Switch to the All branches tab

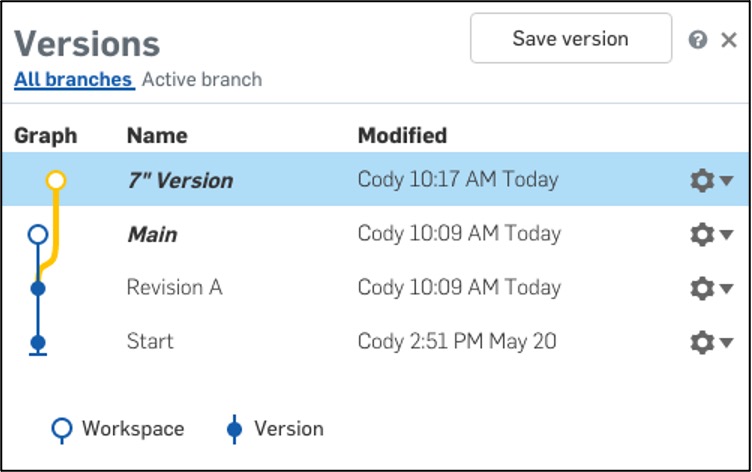[x=73, y=79]
